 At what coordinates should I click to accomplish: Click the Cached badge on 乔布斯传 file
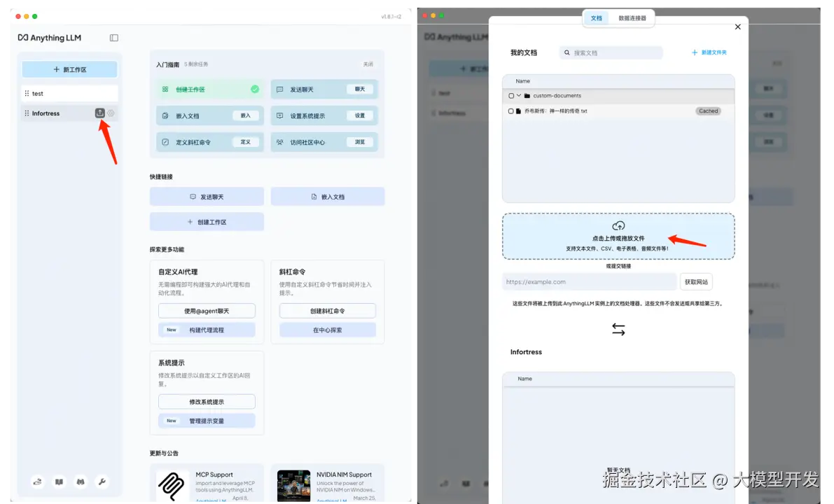(708, 111)
